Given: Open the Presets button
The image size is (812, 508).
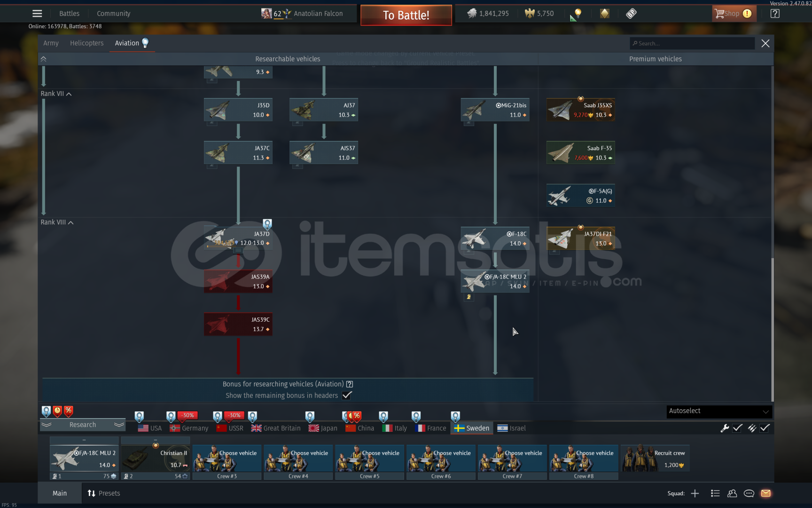Looking at the screenshot, I should (104, 493).
